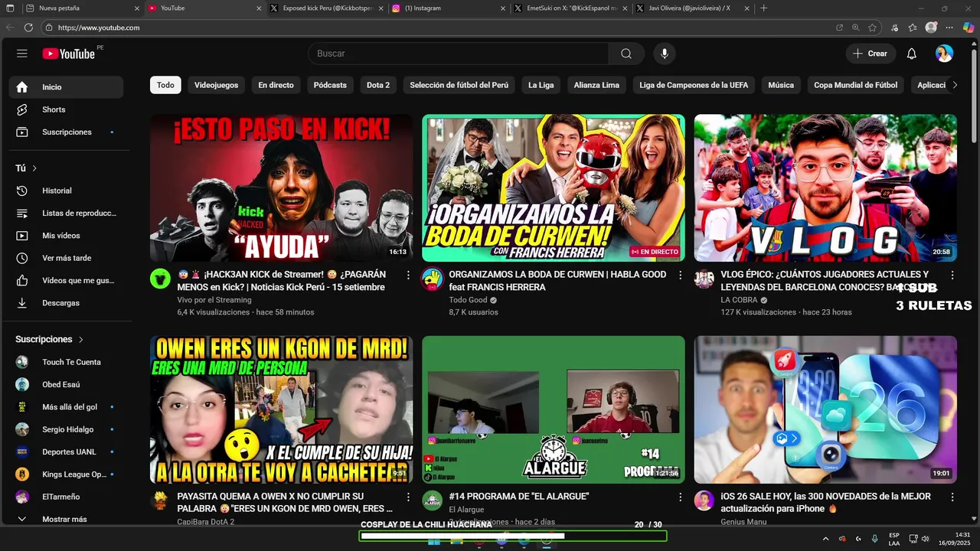Select the Todo filter chip
The image size is (980, 551).
pos(165,85)
